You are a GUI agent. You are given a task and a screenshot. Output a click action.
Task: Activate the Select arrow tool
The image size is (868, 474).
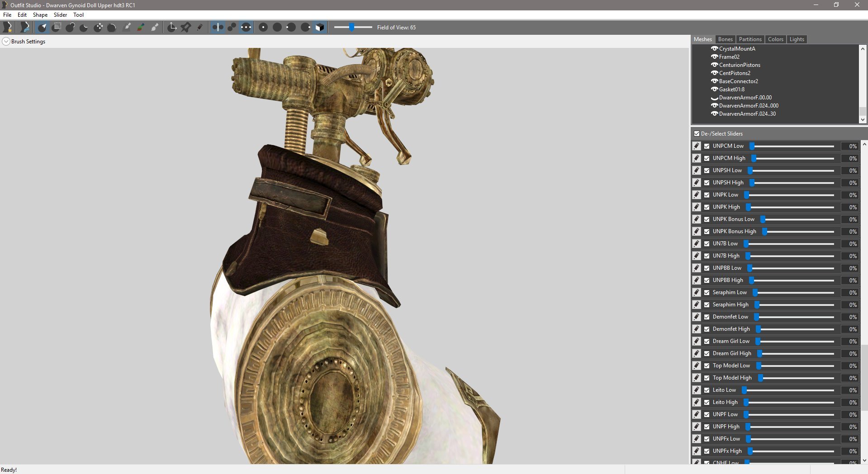pos(42,27)
